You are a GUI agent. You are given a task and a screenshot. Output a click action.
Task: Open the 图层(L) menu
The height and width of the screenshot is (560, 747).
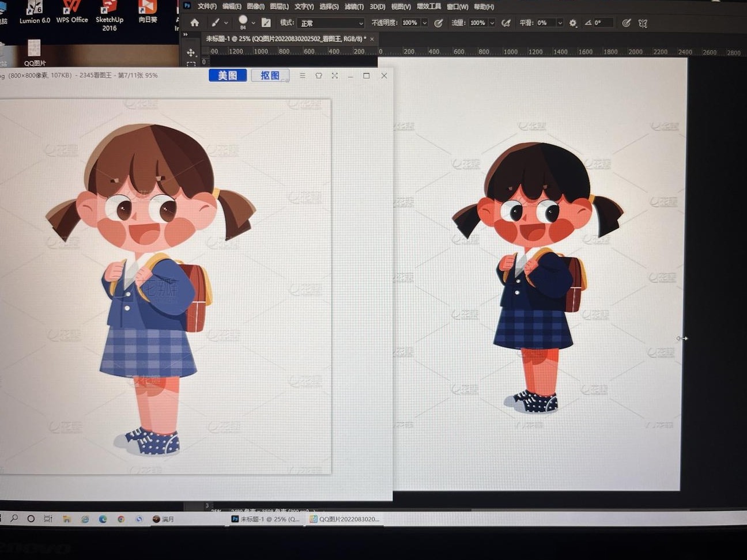coord(279,7)
